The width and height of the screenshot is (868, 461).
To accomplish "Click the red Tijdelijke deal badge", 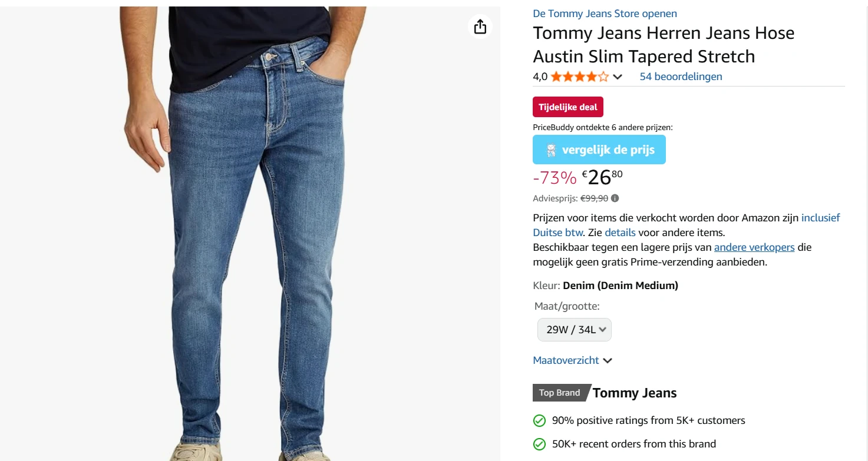I will (x=567, y=107).
